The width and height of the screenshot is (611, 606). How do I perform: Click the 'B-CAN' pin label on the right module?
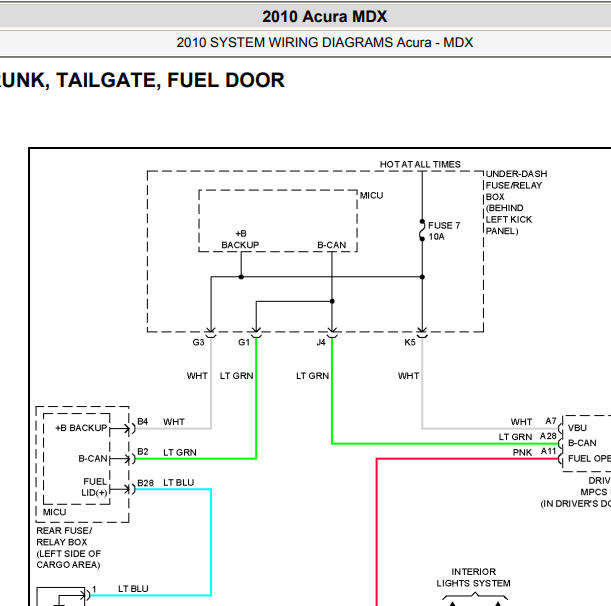point(582,443)
